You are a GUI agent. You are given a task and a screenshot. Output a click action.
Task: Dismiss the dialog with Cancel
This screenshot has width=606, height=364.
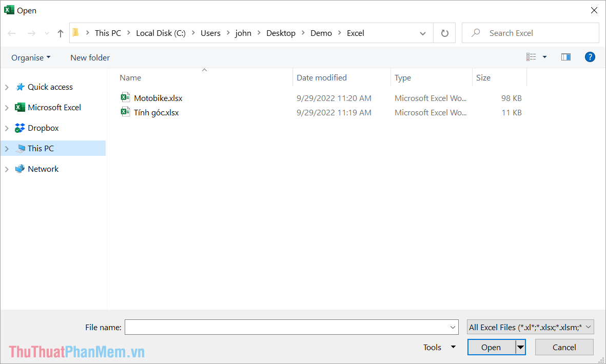coord(564,347)
